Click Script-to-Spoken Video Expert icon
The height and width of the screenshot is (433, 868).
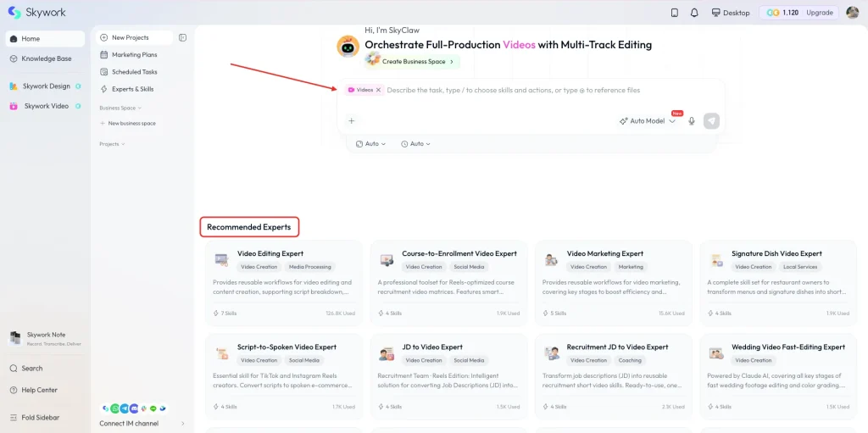pos(221,353)
